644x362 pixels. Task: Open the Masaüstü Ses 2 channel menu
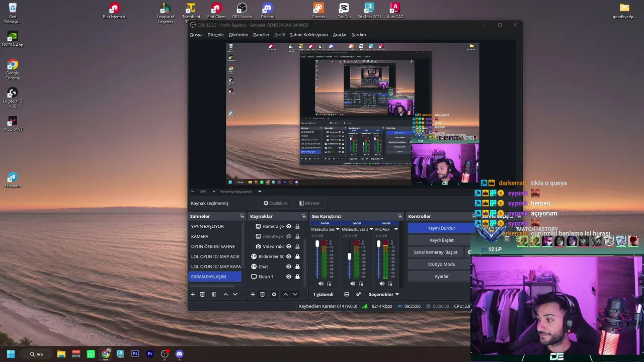[x=372, y=229]
